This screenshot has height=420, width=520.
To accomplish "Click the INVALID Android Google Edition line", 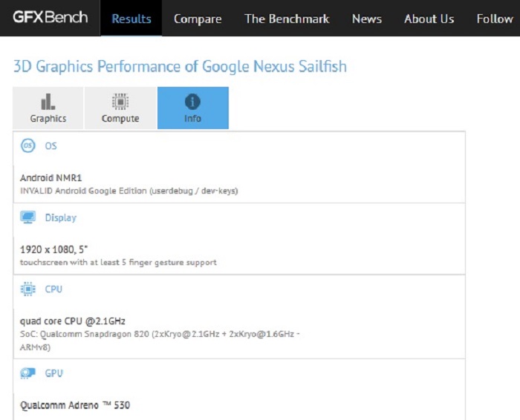I will coord(129,191).
